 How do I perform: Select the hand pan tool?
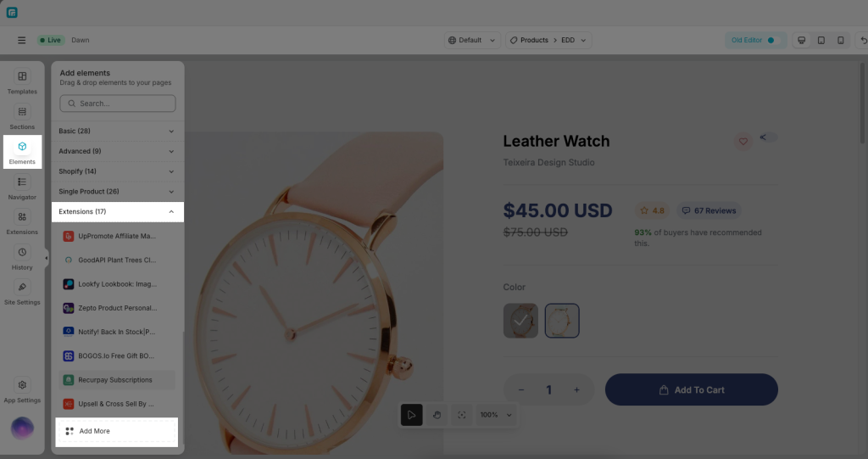(x=437, y=415)
